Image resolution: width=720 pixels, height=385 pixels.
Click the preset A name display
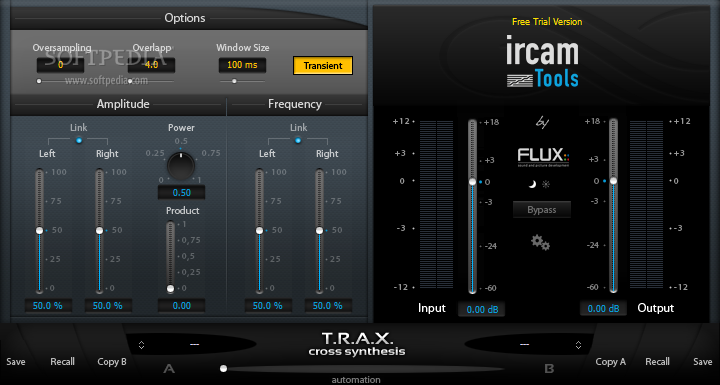click(194, 344)
